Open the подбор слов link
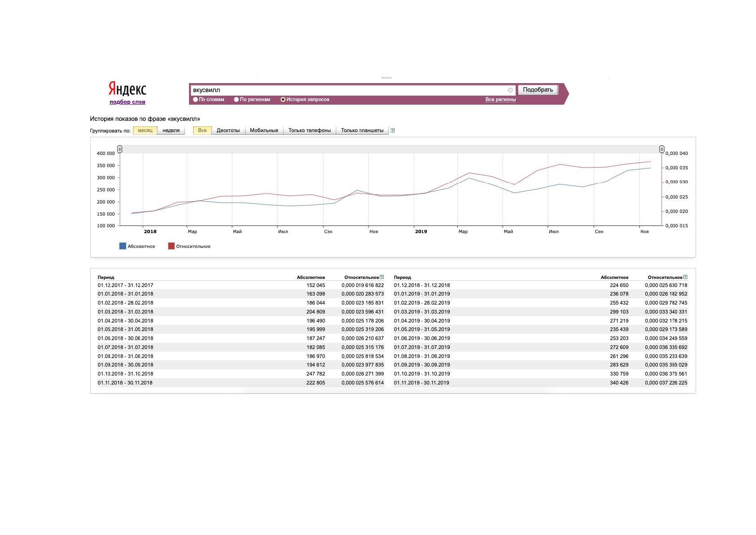Image resolution: width=756 pixels, height=535 pixels. coord(127,102)
